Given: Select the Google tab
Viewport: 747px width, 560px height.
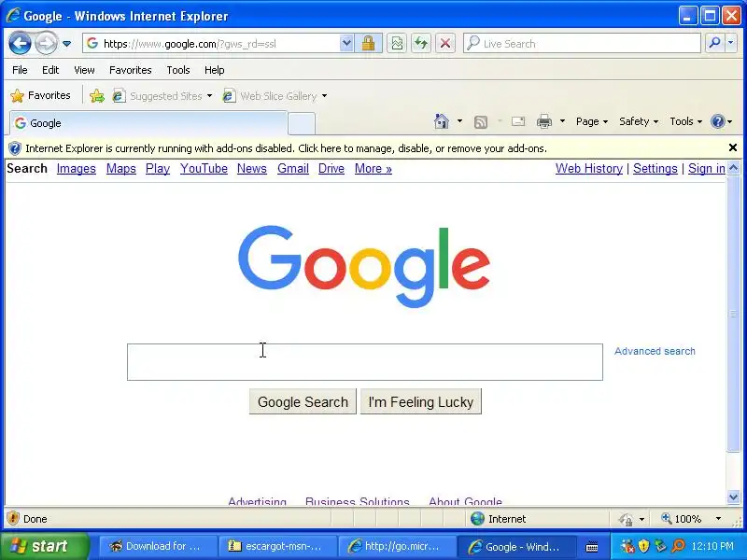Looking at the screenshot, I should (x=148, y=123).
